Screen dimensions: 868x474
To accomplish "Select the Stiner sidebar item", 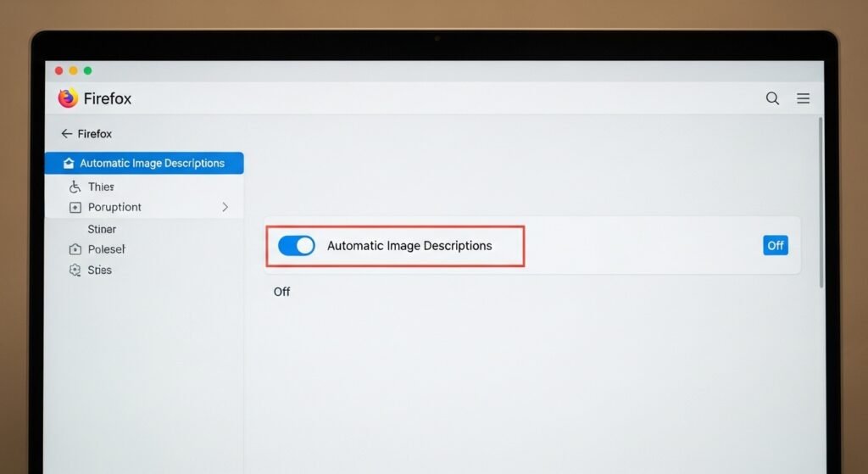I will pos(102,229).
